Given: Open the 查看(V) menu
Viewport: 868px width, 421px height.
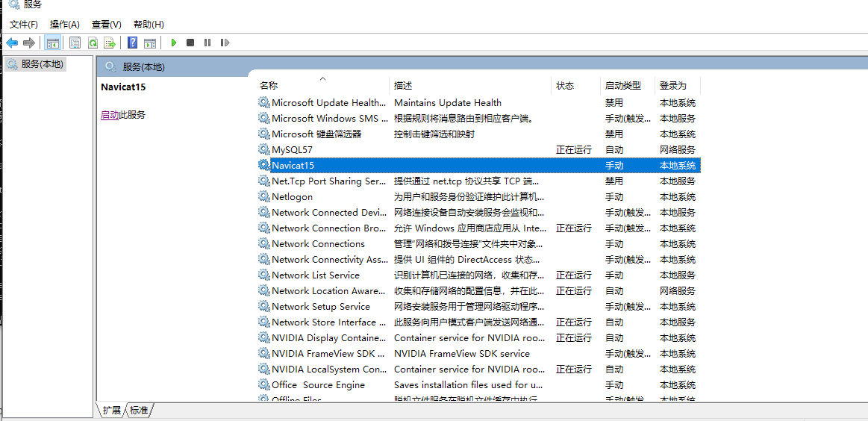Looking at the screenshot, I should pyautogui.click(x=106, y=25).
